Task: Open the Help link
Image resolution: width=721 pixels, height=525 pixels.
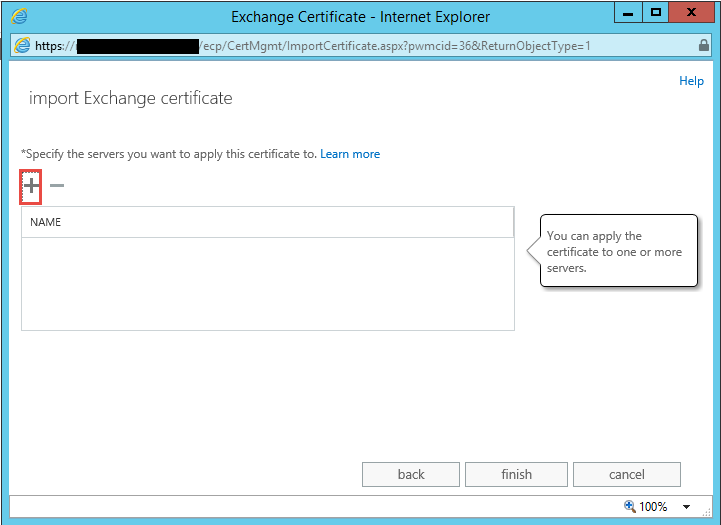Action: 691,81
